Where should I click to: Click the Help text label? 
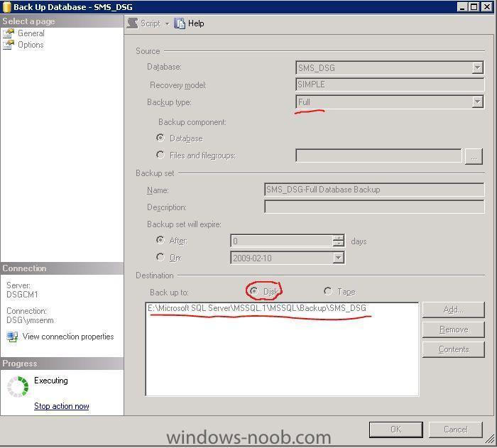pos(196,23)
